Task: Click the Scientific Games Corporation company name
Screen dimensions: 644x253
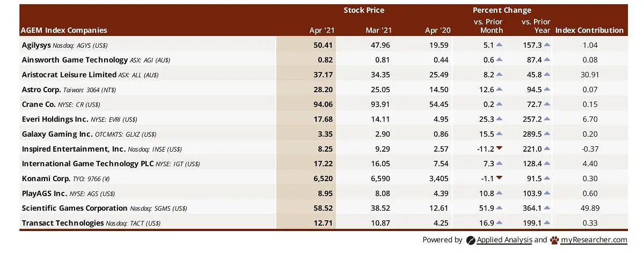Action: click(x=75, y=208)
